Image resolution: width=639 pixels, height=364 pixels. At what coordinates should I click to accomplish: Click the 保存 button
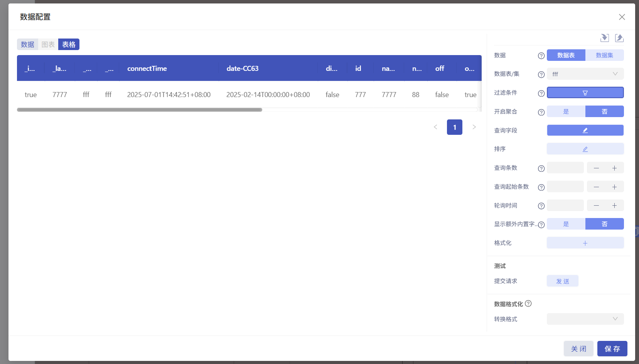612,349
